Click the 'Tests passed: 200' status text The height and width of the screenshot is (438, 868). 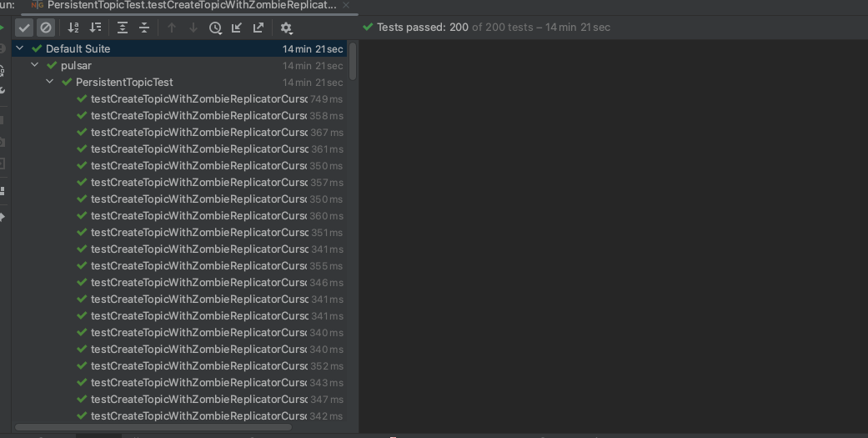click(x=423, y=28)
